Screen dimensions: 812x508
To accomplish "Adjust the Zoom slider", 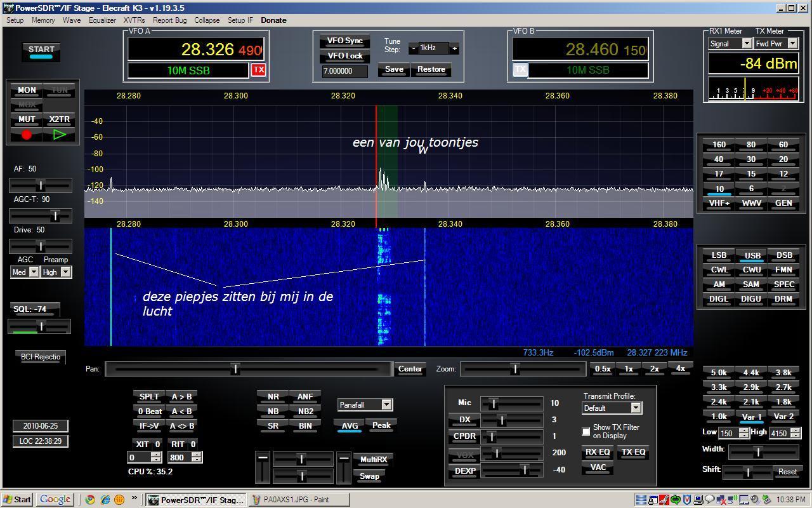I will [523, 369].
